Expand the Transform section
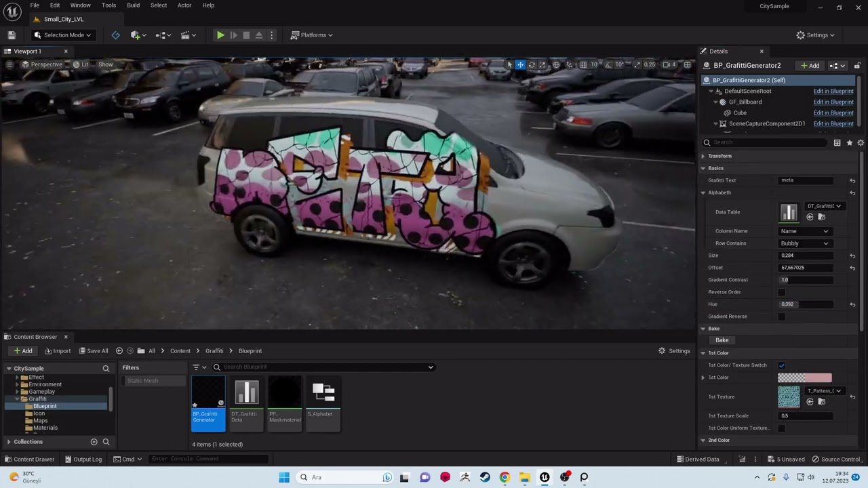 point(703,156)
